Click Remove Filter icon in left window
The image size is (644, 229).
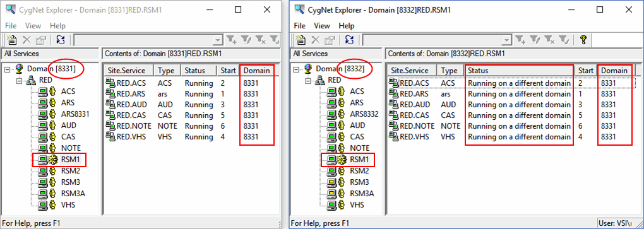coord(261,40)
